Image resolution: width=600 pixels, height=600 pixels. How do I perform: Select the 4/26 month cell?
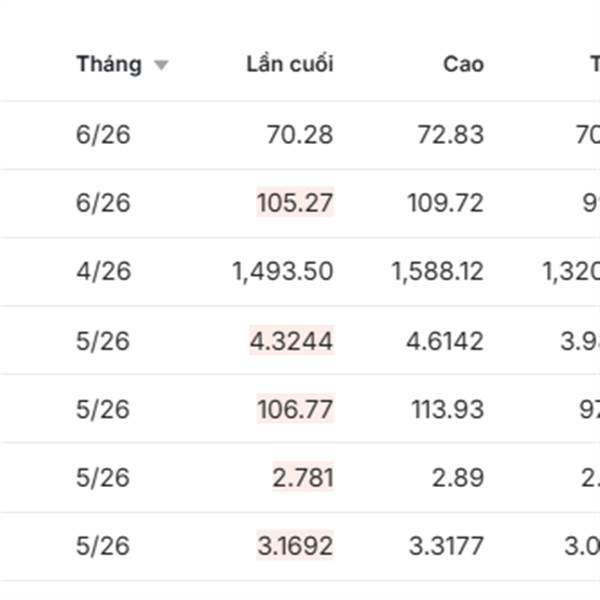click(103, 272)
